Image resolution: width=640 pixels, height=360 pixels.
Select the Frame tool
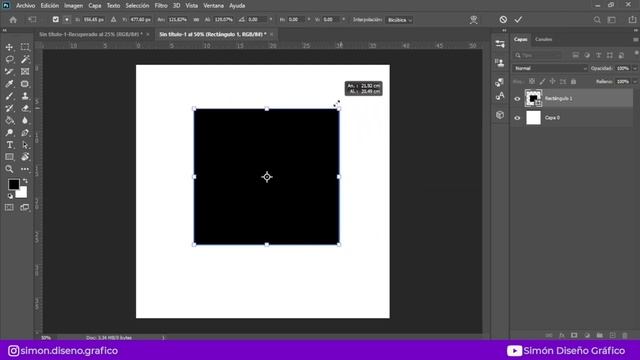coord(25,72)
